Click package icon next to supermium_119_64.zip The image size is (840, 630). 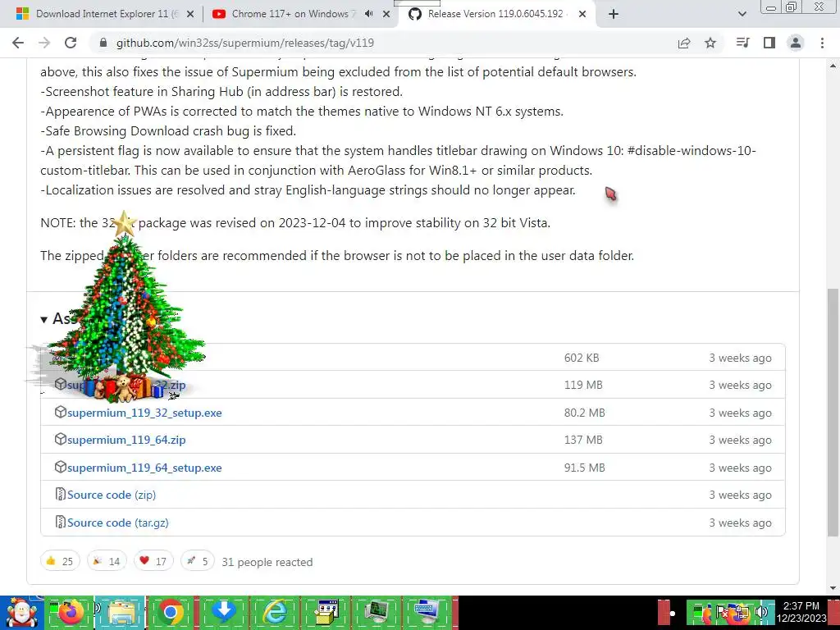click(x=61, y=440)
